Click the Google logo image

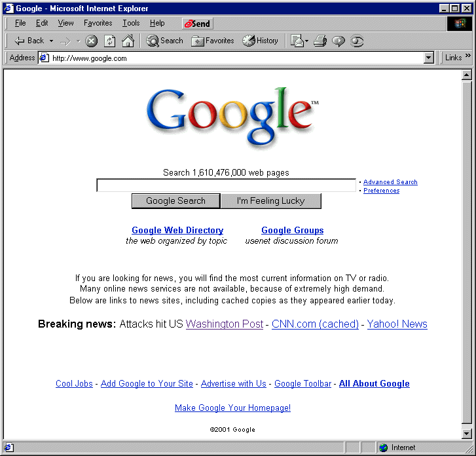[232, 118]
